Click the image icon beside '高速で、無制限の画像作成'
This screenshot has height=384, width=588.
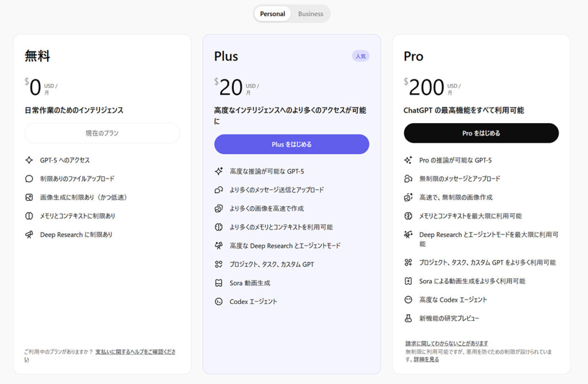pos(408,197)
